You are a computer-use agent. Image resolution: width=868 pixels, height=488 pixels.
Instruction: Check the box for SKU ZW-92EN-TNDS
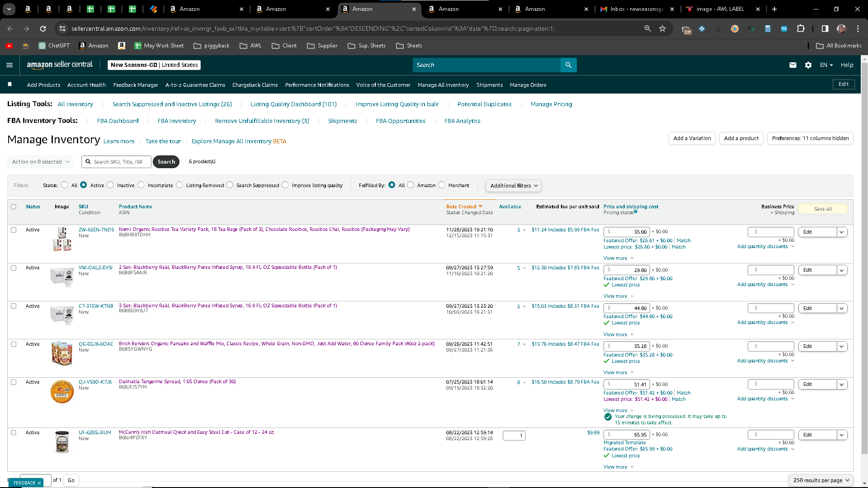click(x=14, y=230)
